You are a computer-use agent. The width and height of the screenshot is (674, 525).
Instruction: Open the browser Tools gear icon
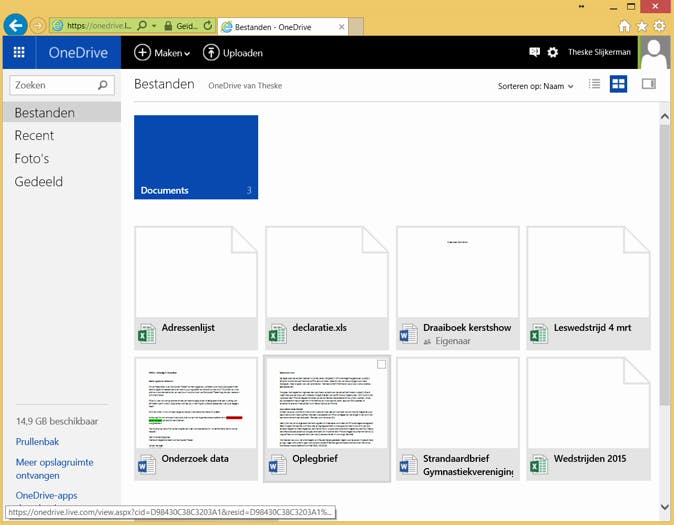coord(659,26)
